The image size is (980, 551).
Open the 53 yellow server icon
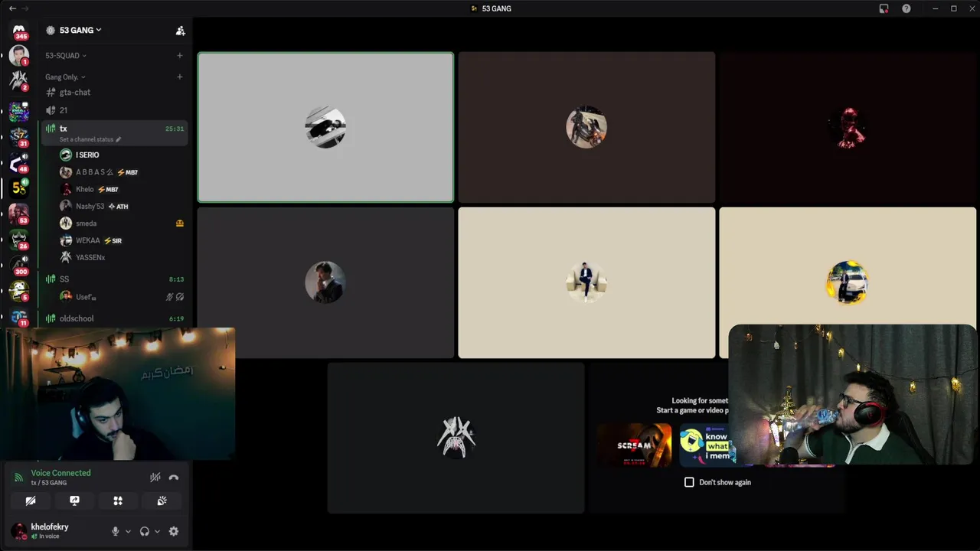tap(19, 187)
